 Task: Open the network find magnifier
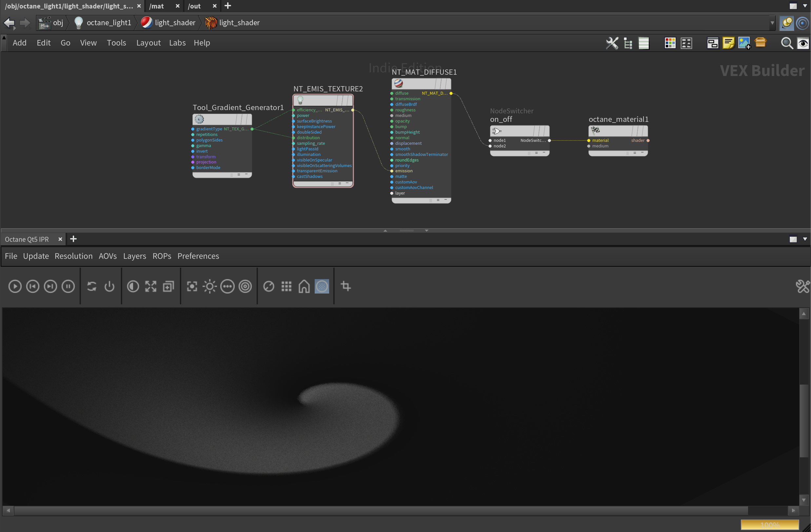coord(786,43)
